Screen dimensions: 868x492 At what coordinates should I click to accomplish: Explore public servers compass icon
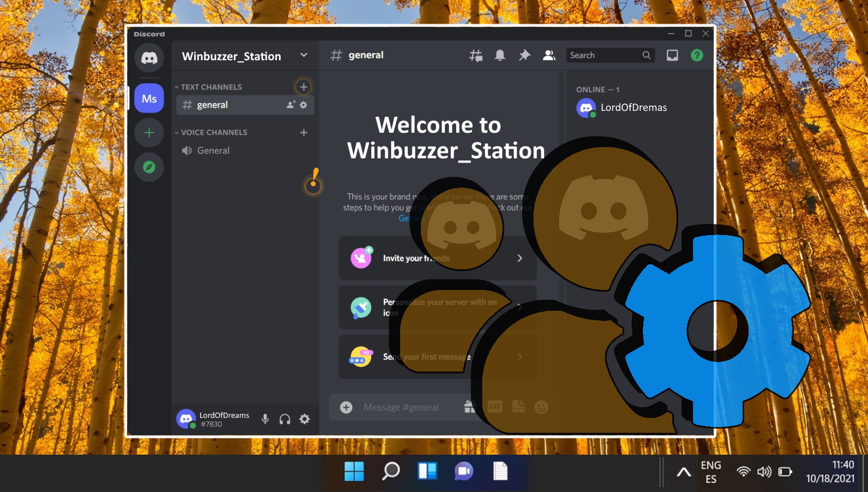coord(149,167)
